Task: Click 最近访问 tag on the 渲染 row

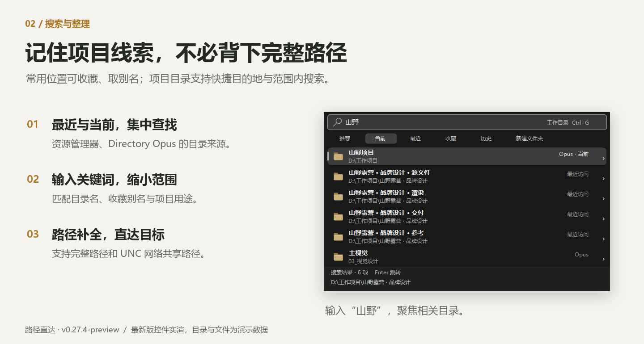Action: [x=578, y=194]
